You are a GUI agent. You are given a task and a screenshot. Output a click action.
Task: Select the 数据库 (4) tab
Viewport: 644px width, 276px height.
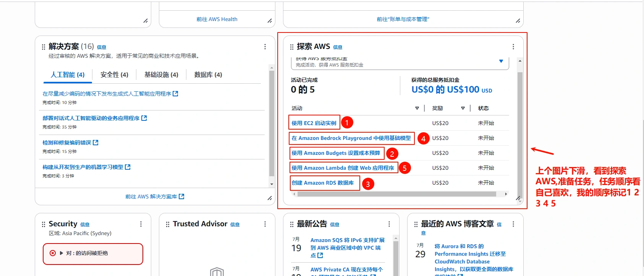point(208,75)
